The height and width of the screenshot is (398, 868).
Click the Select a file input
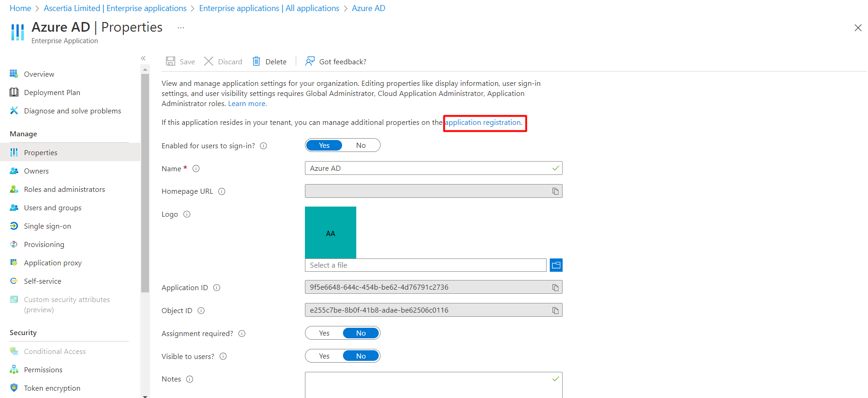click(426, 265)
